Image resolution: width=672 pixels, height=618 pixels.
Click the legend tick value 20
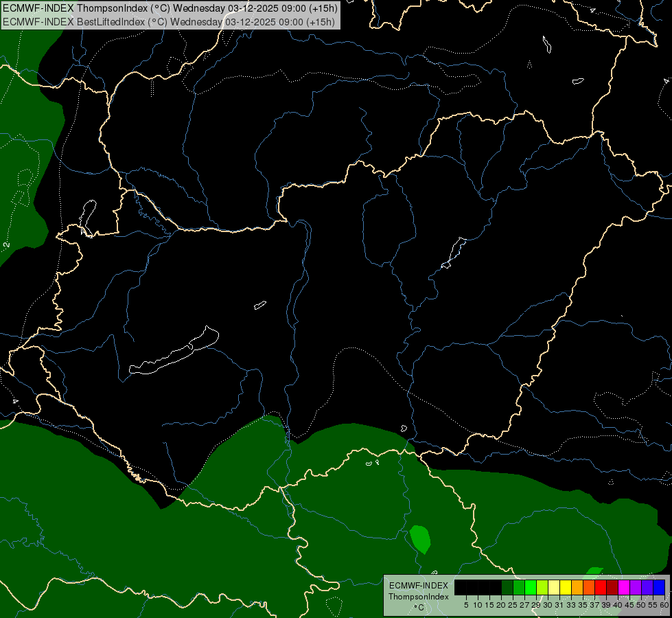pyautogui.click(x=501, y=605)
